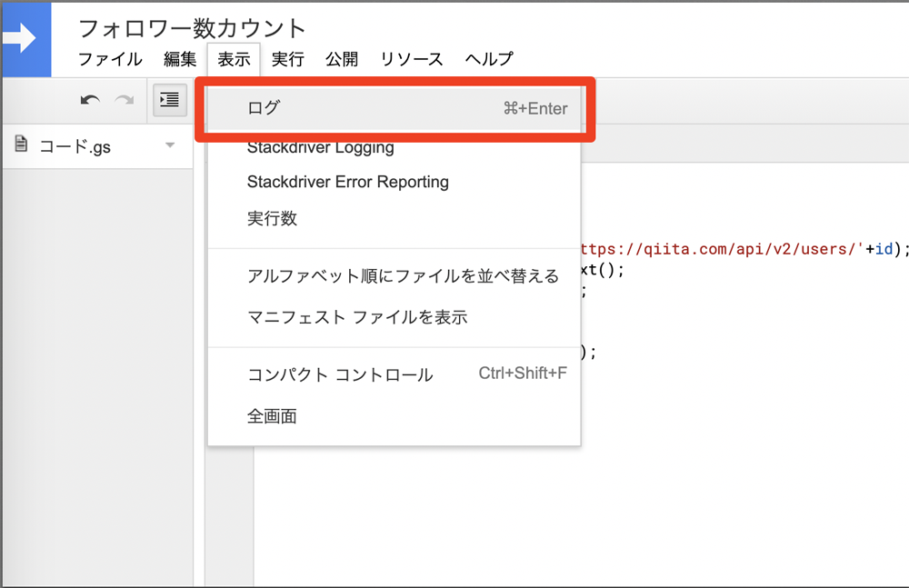Click the file icon beside コード.gs
The image size is (909, 588).
coord(22,144)
